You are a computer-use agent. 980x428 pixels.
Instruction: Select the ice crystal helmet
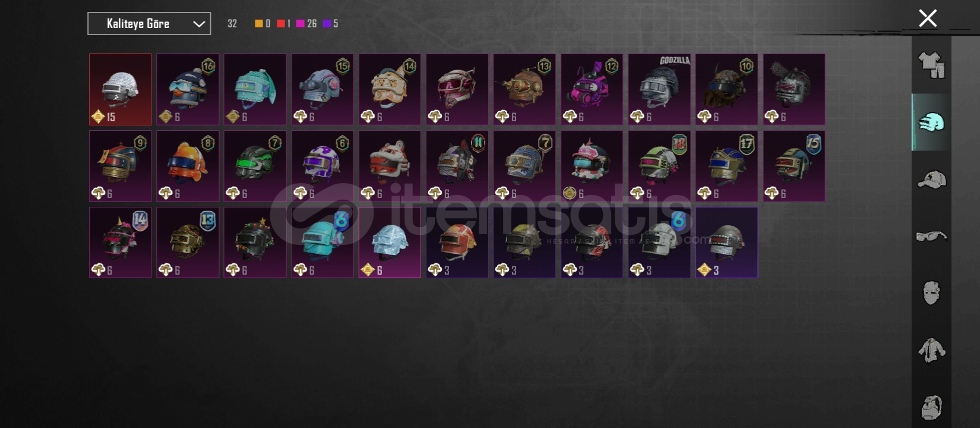tap(390, 242)
